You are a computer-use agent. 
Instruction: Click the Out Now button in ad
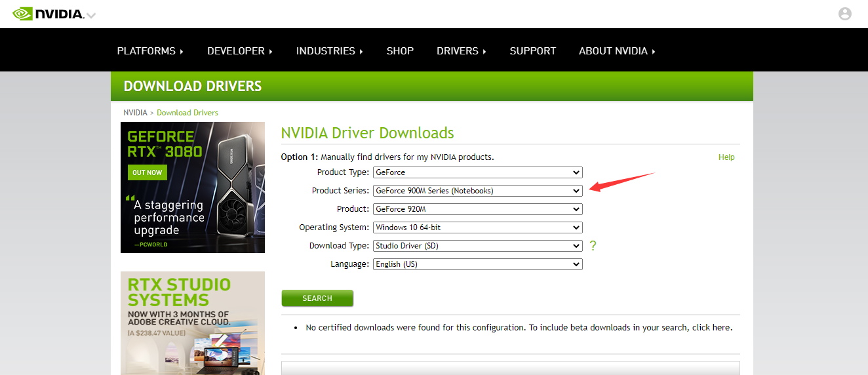point(148,172)
